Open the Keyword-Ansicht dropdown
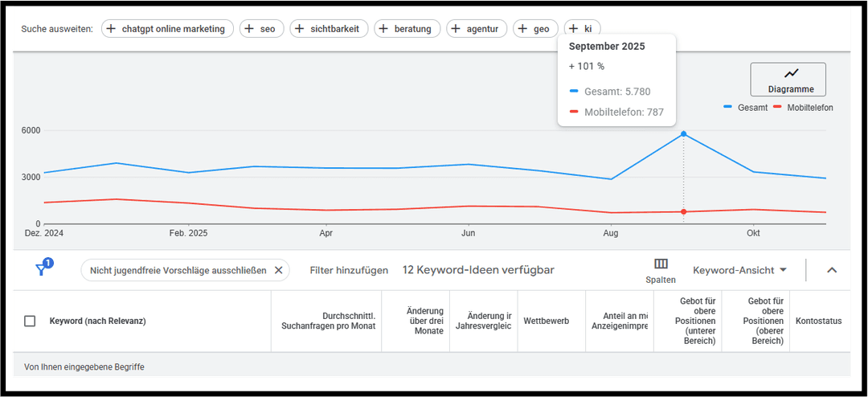Viewport: 868px width, 397px height. [x=739, y=270]
